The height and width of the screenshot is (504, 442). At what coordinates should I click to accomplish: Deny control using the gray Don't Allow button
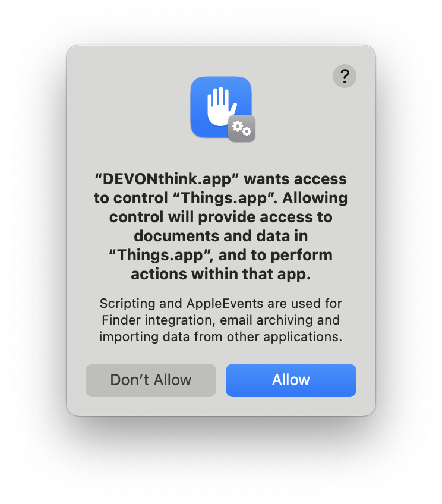coord(151,380)
